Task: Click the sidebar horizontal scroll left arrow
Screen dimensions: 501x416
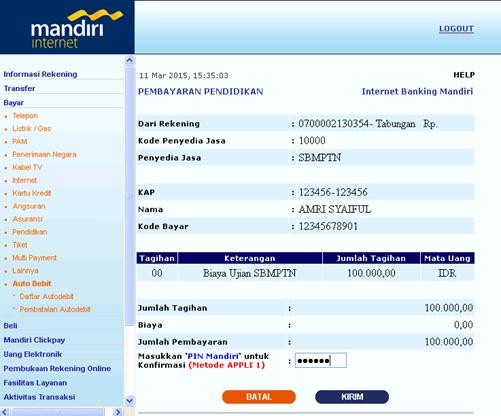Action: (4, 412)
